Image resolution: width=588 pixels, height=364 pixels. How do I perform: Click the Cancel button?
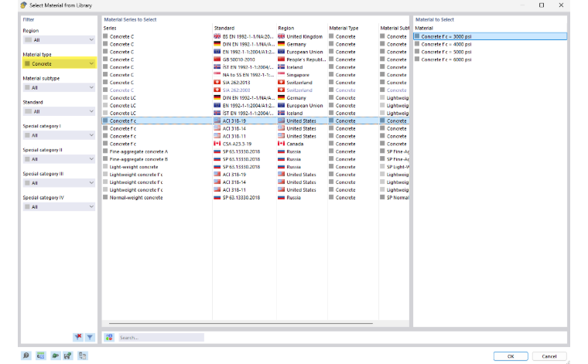pyautogui.click(x=549, y=356)
